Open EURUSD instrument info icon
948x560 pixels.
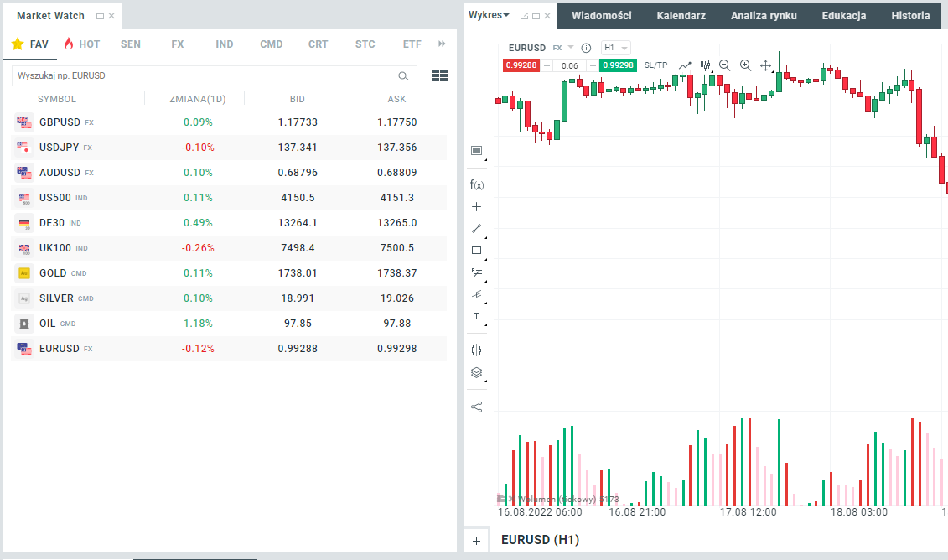586,48
